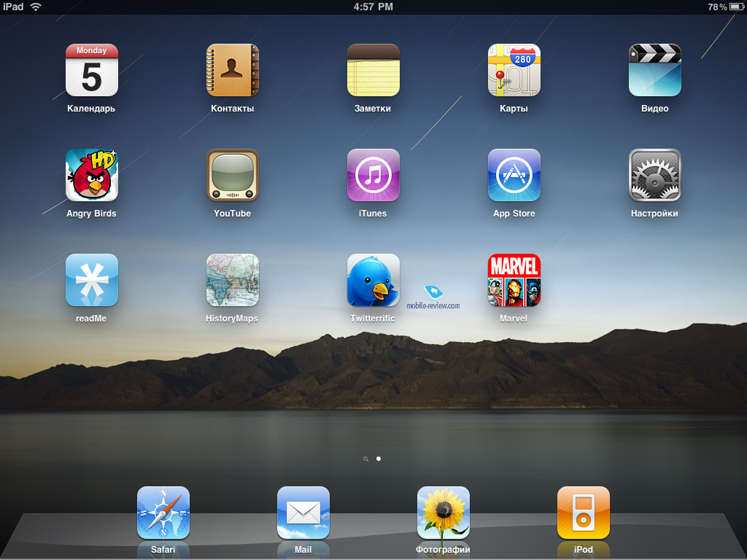This screenshot has height=560, width=747.
Task: Launch the iTunes store app
Action: [373, 175]
